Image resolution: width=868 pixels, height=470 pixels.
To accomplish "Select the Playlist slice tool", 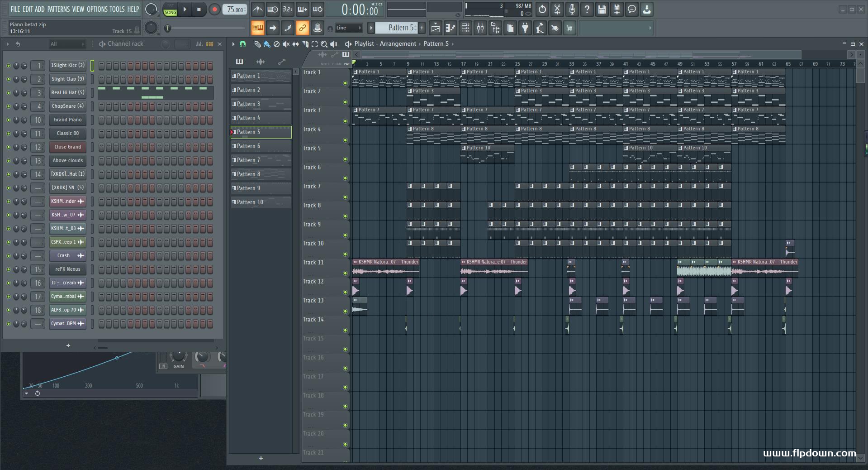I will click(x=305, y=44).
